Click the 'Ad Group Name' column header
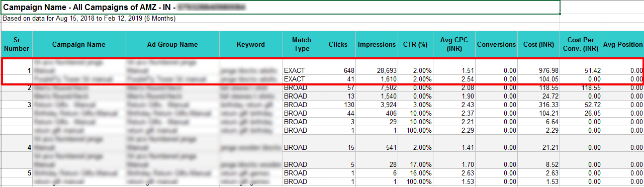 (x=172, y=44)
